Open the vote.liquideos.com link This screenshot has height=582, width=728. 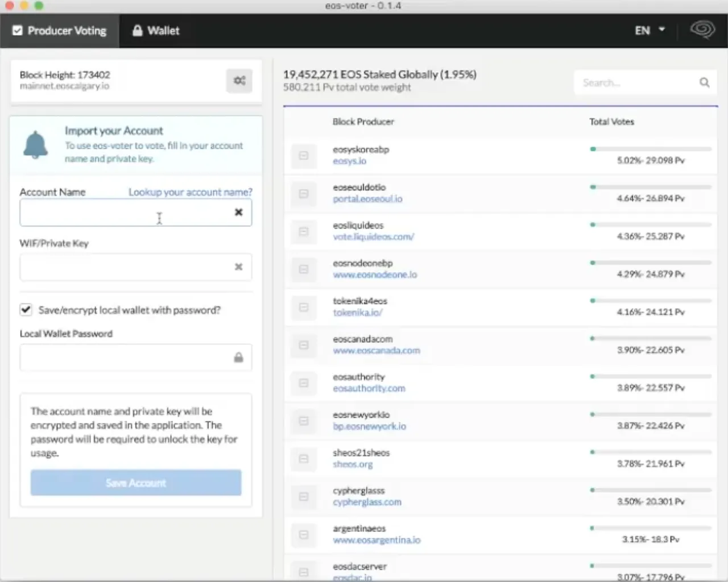pos(374,236)
